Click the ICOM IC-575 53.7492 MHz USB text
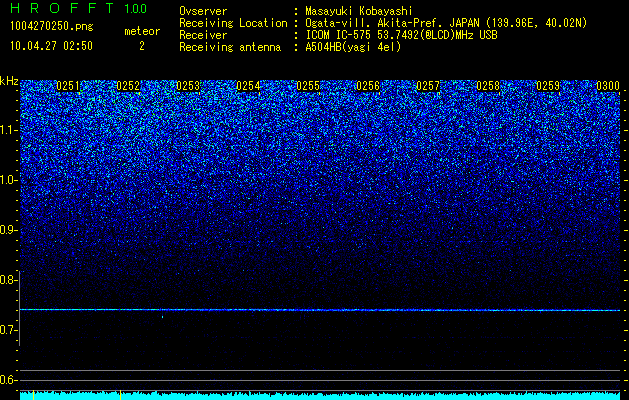629x400 pixels. point(401,35)
